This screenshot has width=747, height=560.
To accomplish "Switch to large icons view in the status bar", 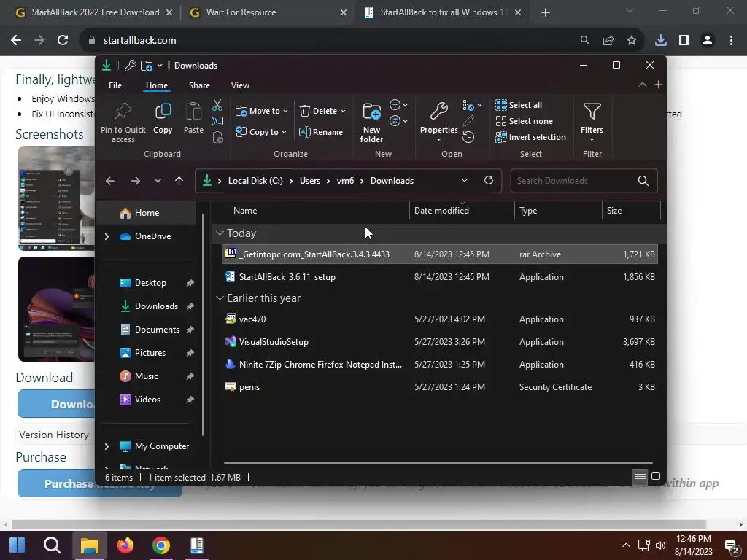I will click(656, 477).
